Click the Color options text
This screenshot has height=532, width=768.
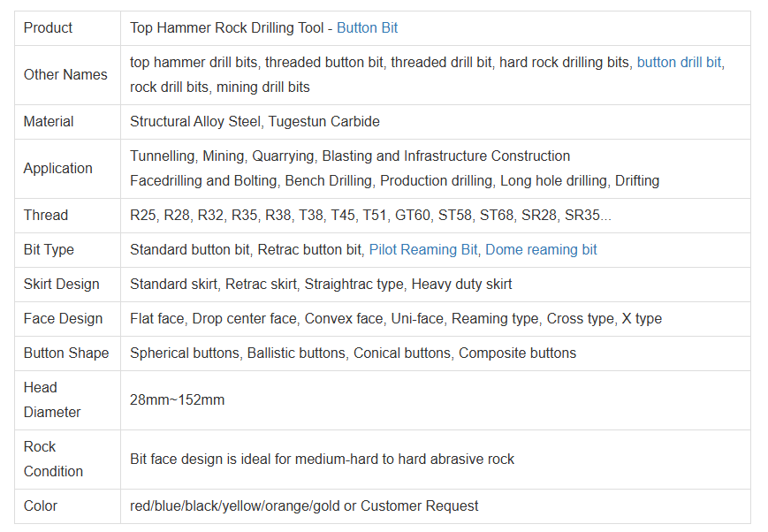pyautogui.click(x=304, y=506)
